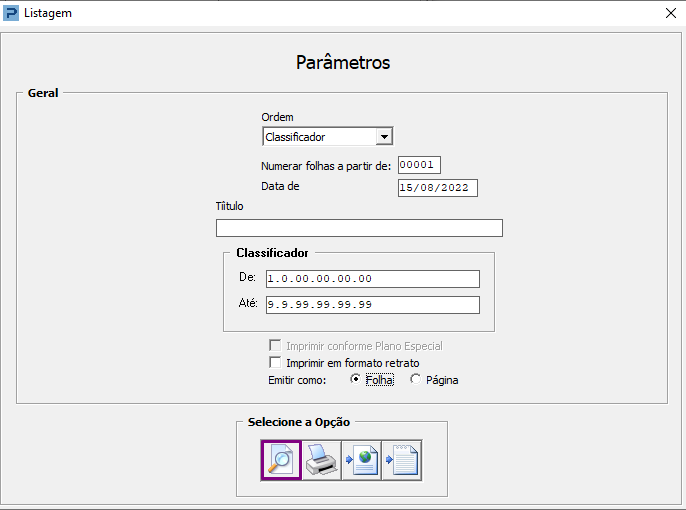The width and height of the screenshot is (686, 510).
Task: Click the Título text field
Action: click(x=359, y=228)
